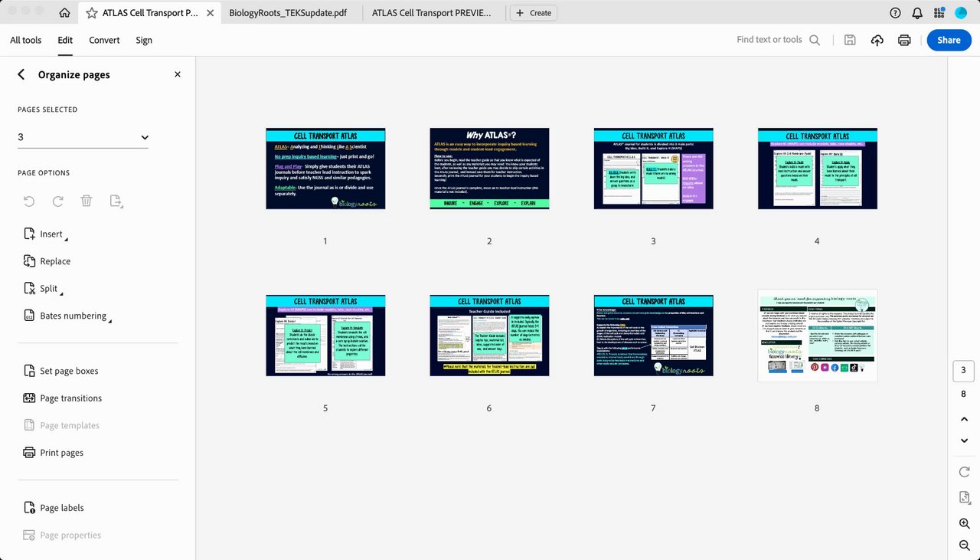
Task: Open Set page boxes
Action: tap(60, 371)
